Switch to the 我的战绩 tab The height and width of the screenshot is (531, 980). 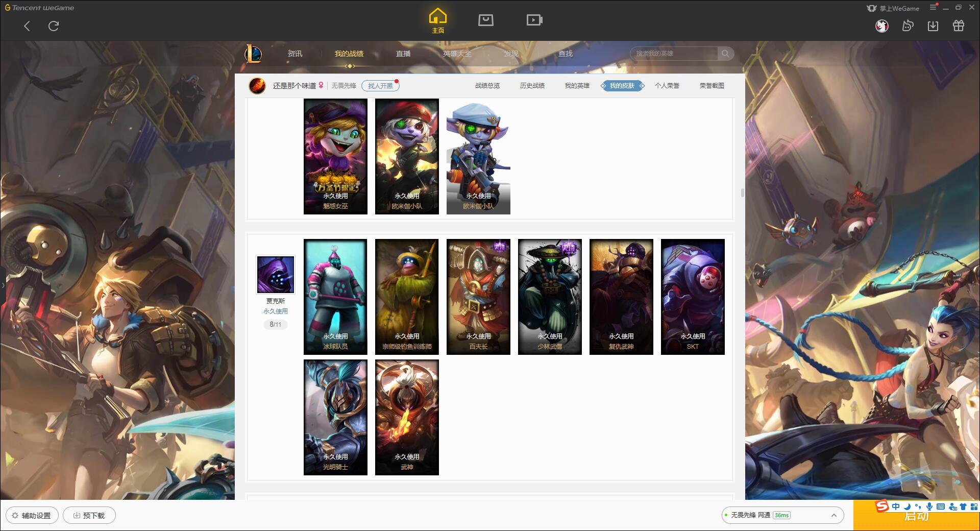(x=349, y=54)
